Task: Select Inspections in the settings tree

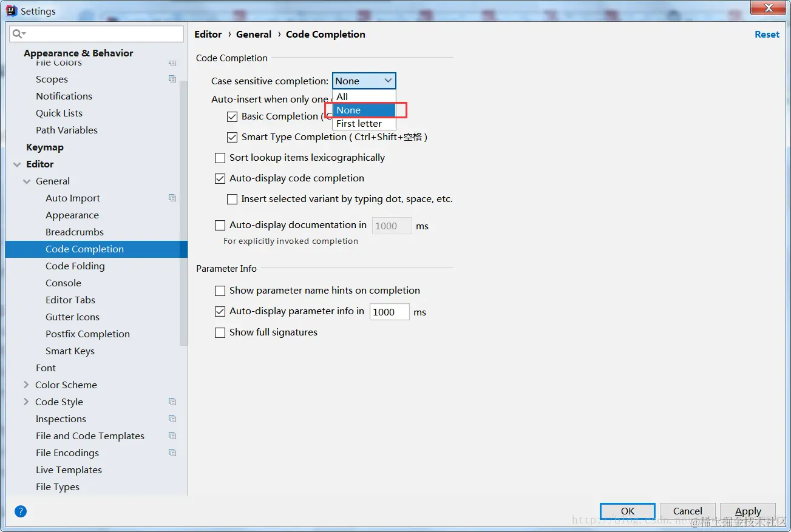Action: click(x=61, y=419)
